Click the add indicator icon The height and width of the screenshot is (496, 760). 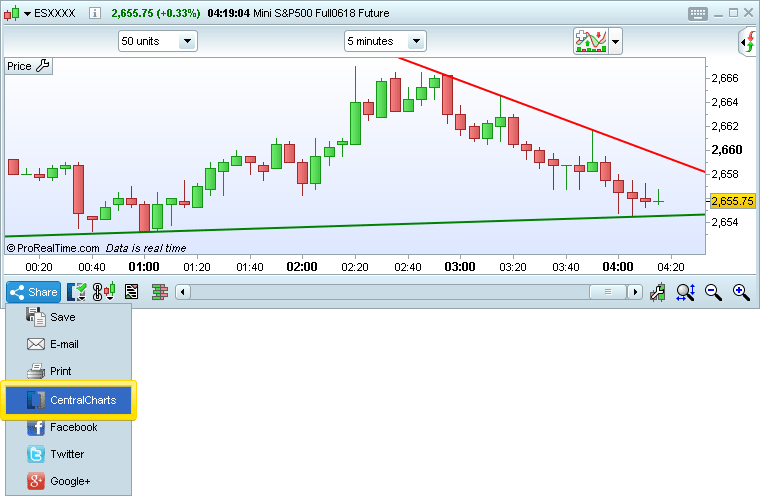[590, 41]
